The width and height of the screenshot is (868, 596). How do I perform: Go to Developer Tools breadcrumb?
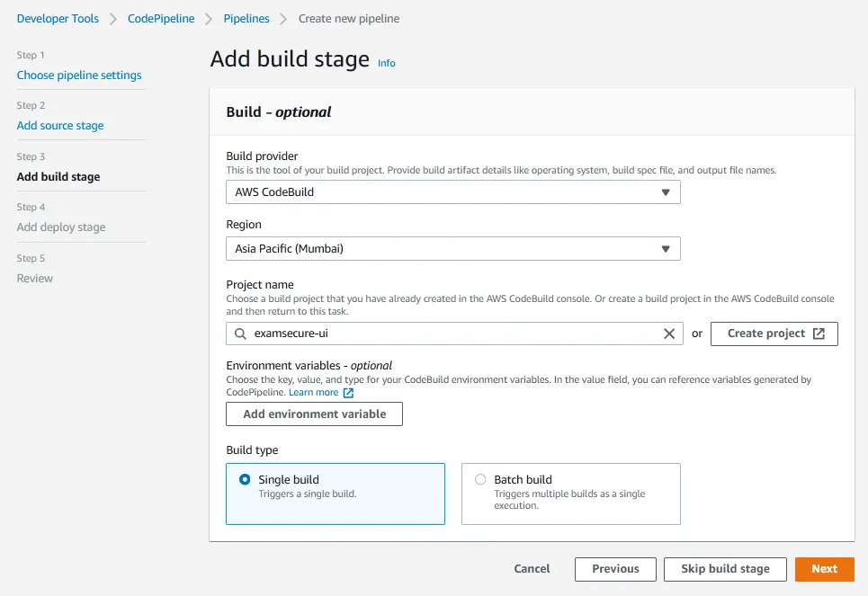58,19
